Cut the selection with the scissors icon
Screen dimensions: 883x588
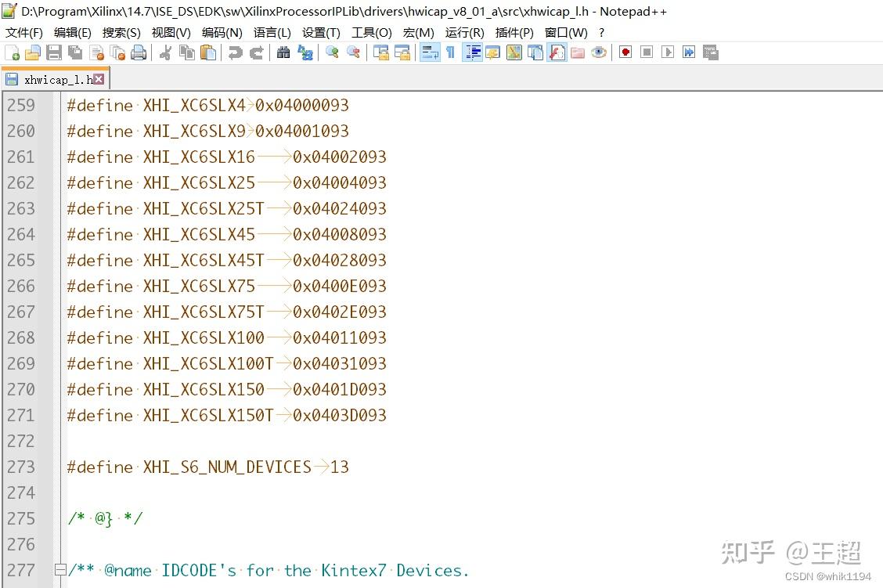pyautogui.click(x=166, y=53)
